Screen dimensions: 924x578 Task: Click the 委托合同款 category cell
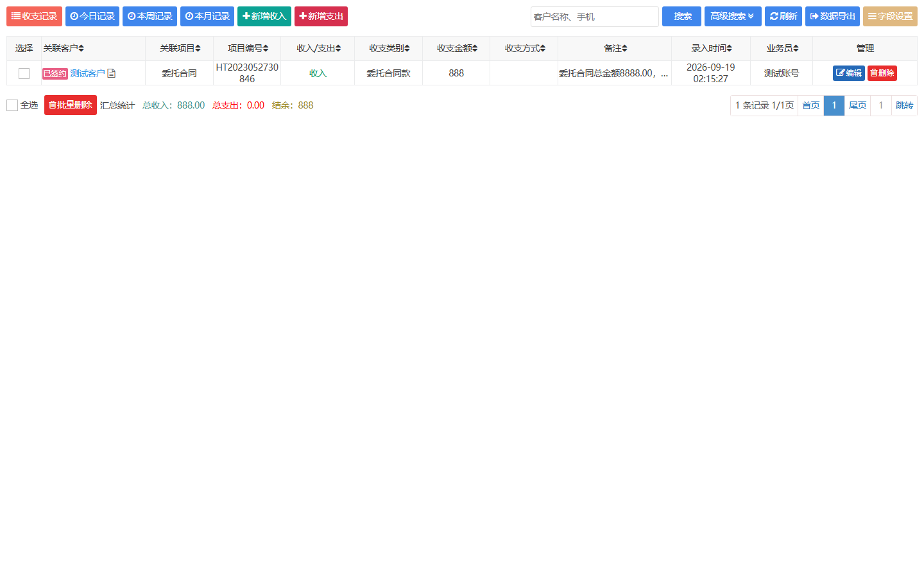pos(388,73)
